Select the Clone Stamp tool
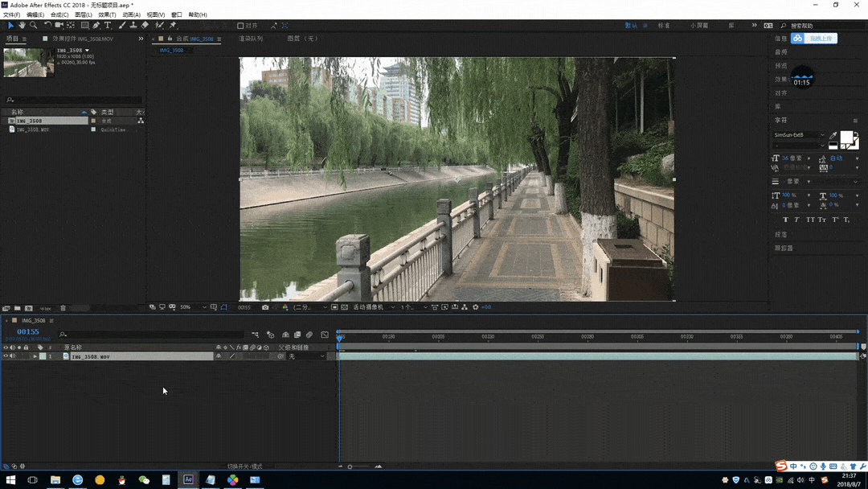The width and height of the screenshot is (868, 489). [133, 26]
